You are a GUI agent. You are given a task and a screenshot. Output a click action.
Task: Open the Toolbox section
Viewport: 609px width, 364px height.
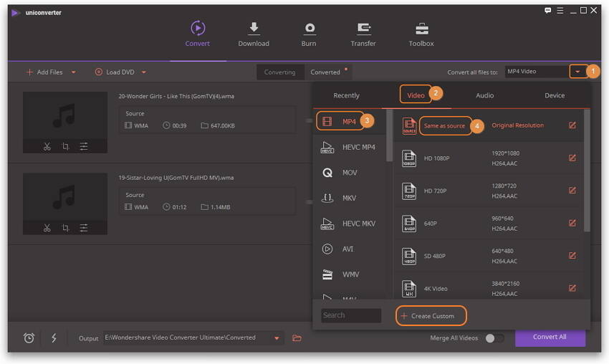pyautogui.click(x=421, y=34)
